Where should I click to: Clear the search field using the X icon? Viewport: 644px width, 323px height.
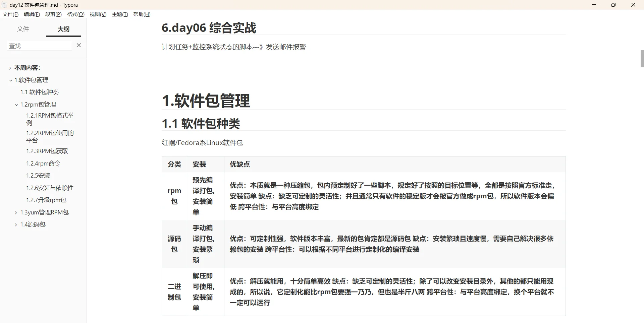point(79,45)
